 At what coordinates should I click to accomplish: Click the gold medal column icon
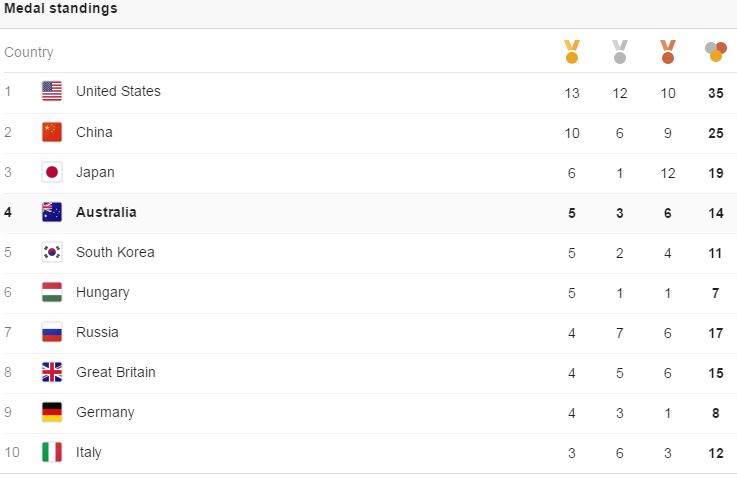(572, 51)
